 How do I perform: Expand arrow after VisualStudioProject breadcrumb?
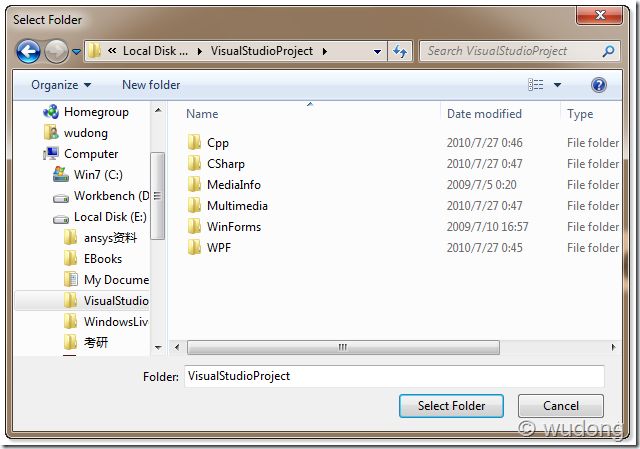point(324,51)
